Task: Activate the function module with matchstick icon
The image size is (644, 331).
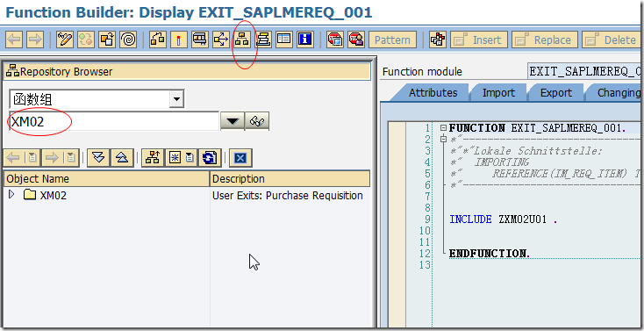Action: pyautogui.click(x=179, y=40)
